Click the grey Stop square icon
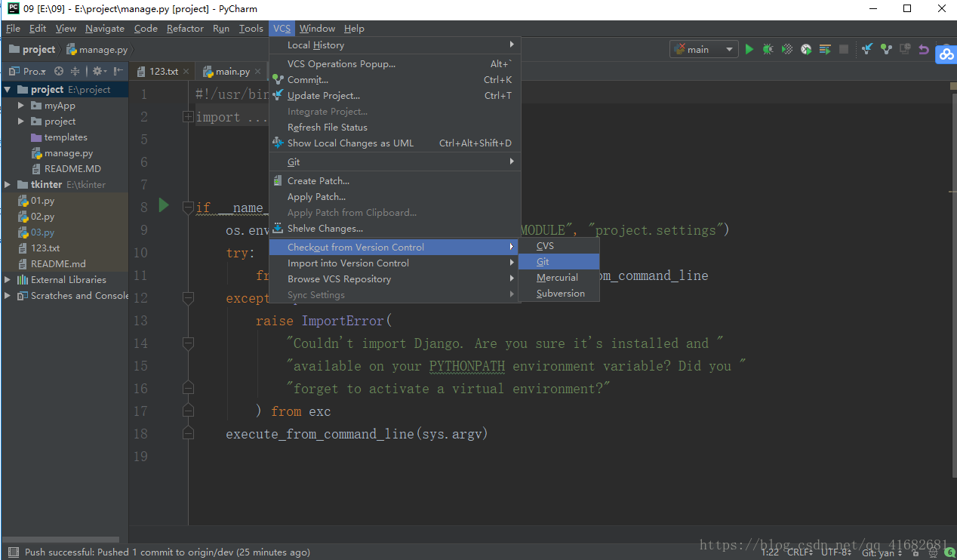Viewport: 957px width, 560px height. (844, 49)
